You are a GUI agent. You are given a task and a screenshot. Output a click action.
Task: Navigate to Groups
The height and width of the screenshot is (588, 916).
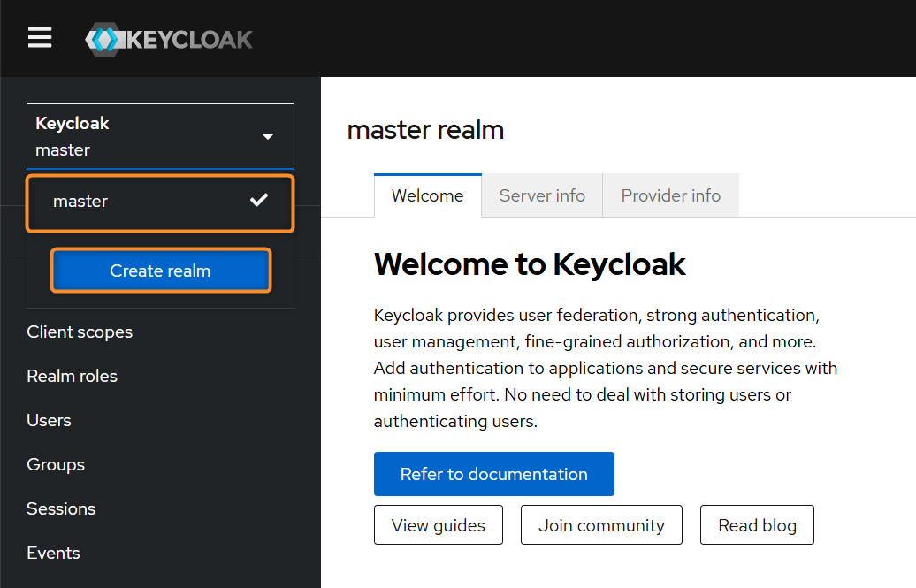pos(56,465)
